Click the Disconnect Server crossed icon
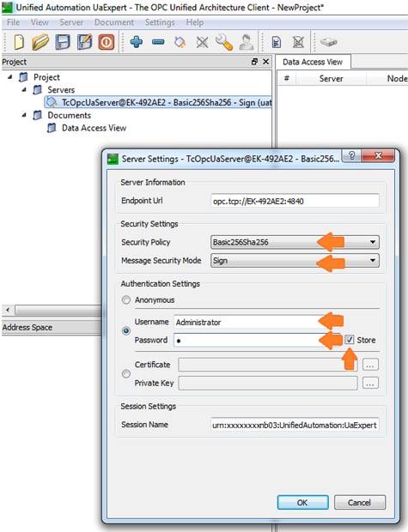The image size is (408, 532). (202, 42)
